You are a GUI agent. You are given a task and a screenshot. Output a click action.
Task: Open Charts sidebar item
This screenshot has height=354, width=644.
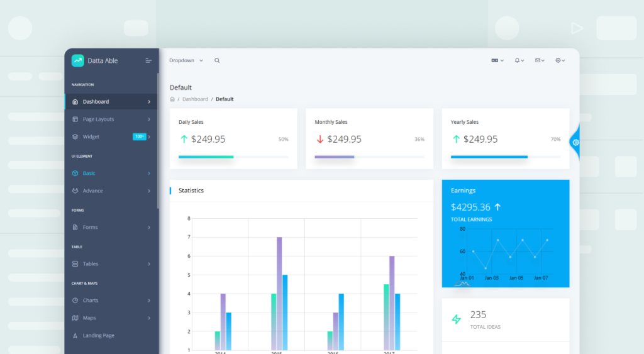(111, 300)
